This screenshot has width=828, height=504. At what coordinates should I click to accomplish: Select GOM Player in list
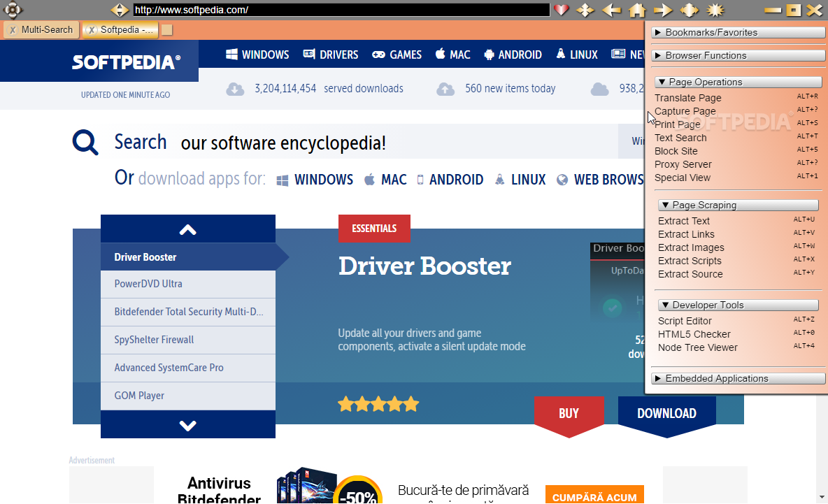point(188,396)
